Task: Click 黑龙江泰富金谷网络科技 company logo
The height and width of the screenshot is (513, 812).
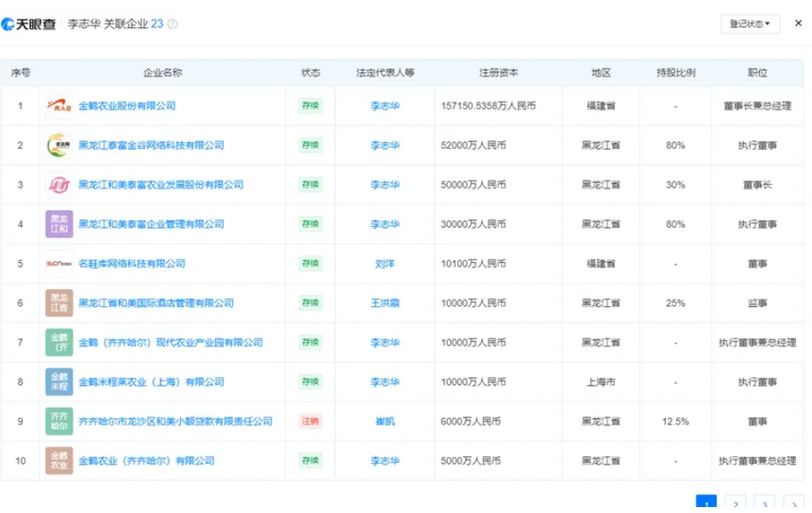Action: pos(59,145)
